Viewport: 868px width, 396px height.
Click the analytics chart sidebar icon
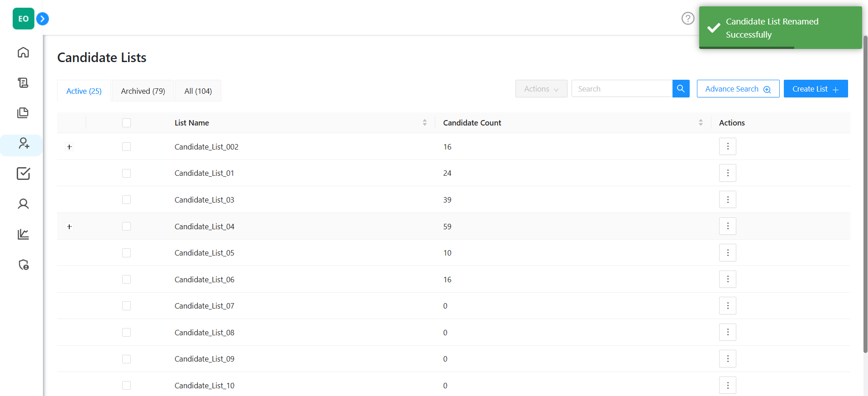click(23, 234)
